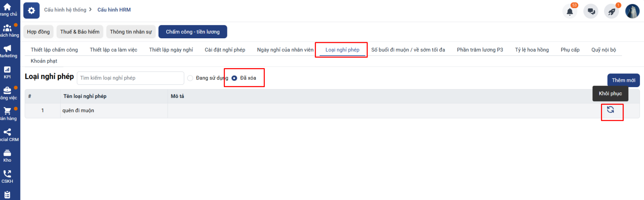Image resolution: width=644 pixels, height=200 pixels.
Task: Open the Loại nghỉ phép tab
Action: point(342,50)
